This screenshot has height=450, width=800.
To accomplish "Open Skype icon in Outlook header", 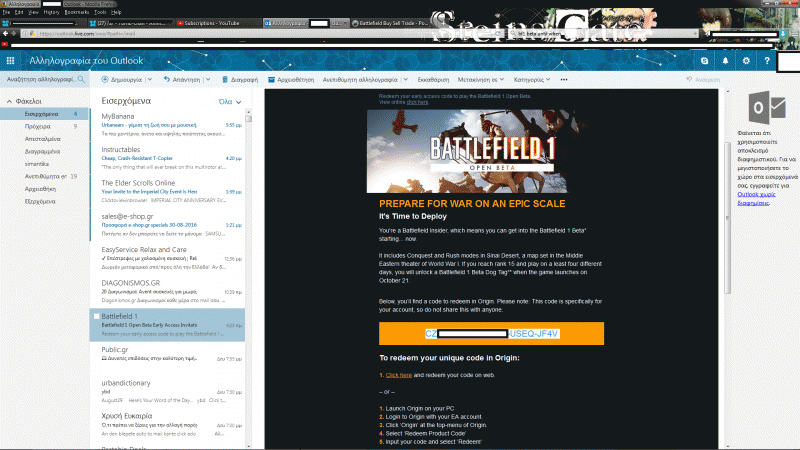I will coord(705,61).
